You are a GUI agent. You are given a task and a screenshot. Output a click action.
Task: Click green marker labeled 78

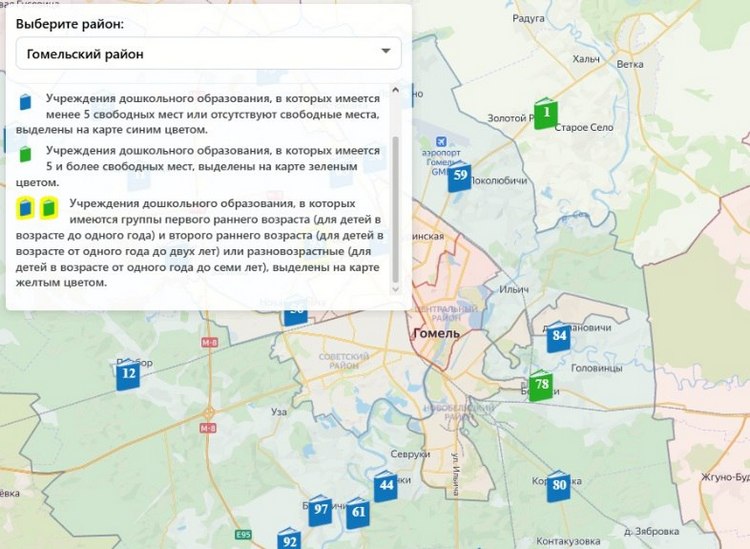click(x=542, y=385)
